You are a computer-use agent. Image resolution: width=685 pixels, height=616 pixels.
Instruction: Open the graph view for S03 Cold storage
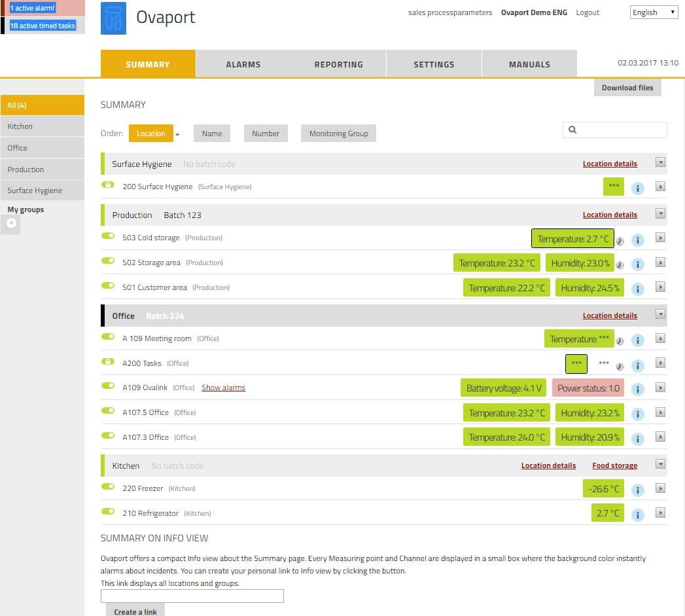tap(660, 240)
